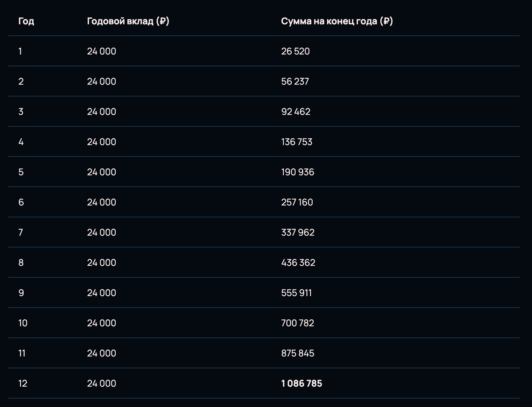This screenshot has width=532, height=407.
Task: Select the amount 337 962
Action: [x=298, y=233]
